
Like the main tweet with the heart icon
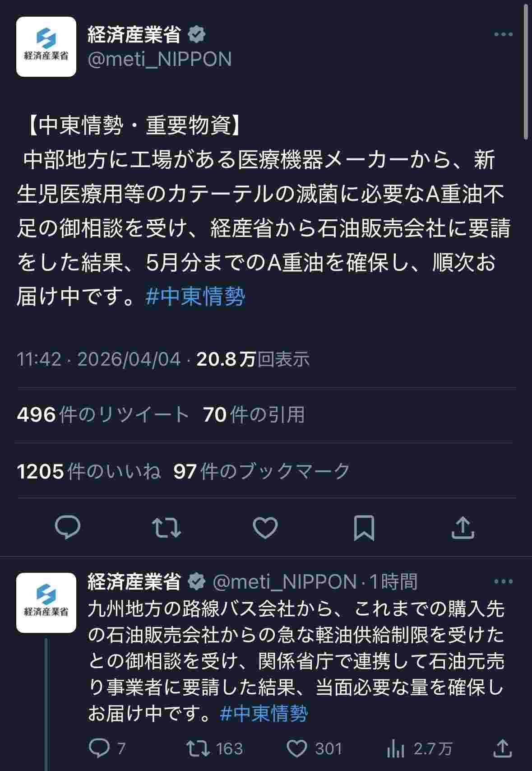265,527
